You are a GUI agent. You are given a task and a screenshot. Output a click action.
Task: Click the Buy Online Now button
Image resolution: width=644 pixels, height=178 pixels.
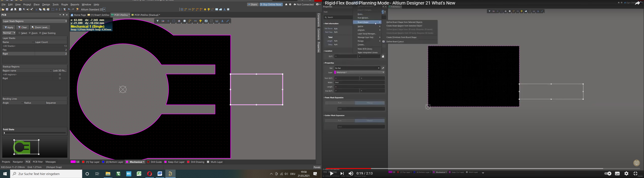[271, 5]
